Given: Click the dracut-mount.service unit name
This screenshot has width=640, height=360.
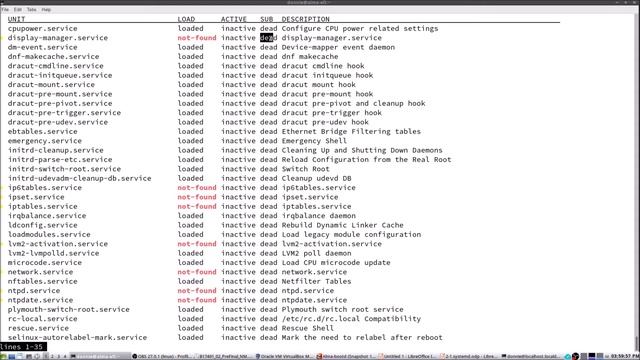Looking at the screenshot, I should pos(51,84).
